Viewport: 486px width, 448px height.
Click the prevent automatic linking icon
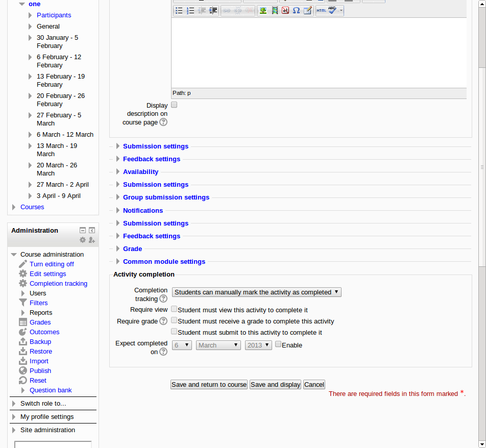[249, 11]
